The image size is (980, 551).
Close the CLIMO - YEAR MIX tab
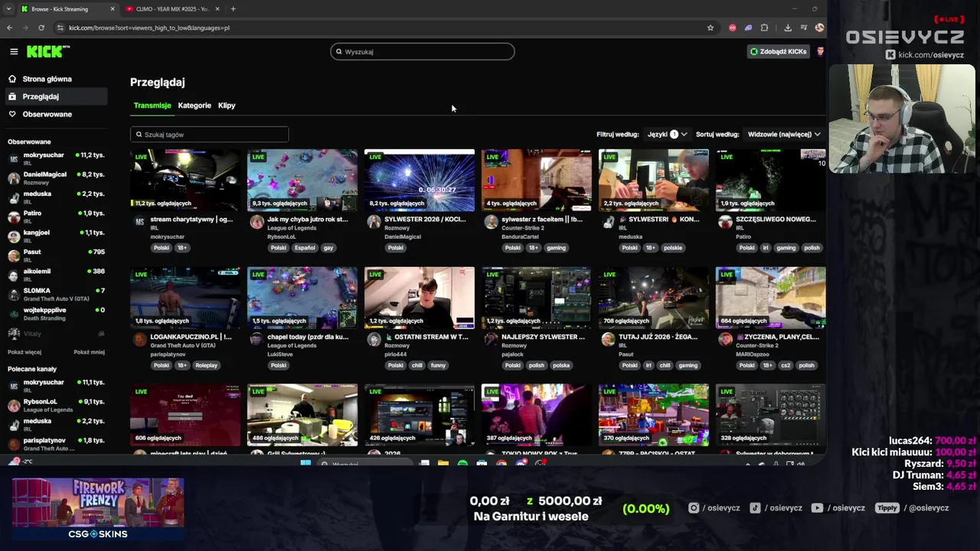[x=217, y=9]
